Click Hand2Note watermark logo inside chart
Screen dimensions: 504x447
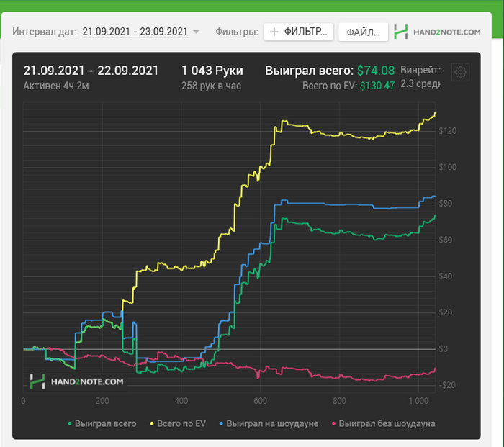[x=37, y=381]
